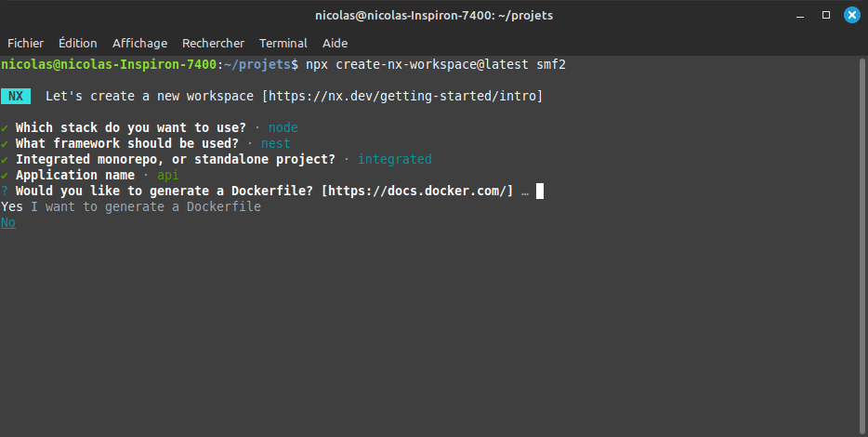Click the green checkmark beside 'Which stack'

click(x=5, y=127)
